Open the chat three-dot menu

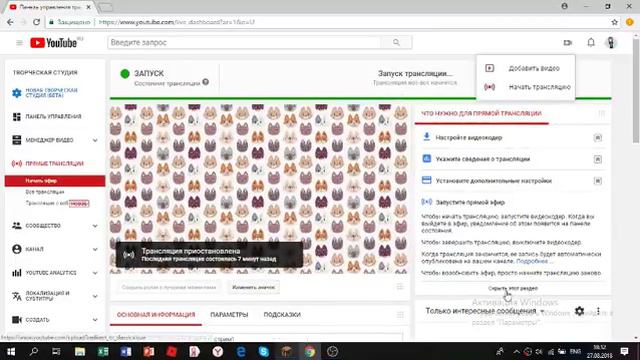point(598,311)
